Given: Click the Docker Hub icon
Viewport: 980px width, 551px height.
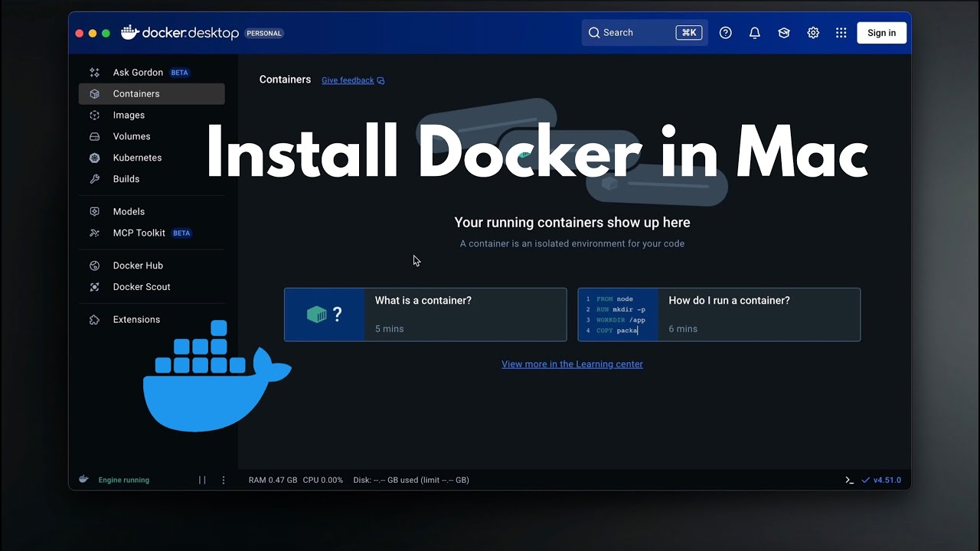Looking at the screenshot, I should [x=94, y=266].
